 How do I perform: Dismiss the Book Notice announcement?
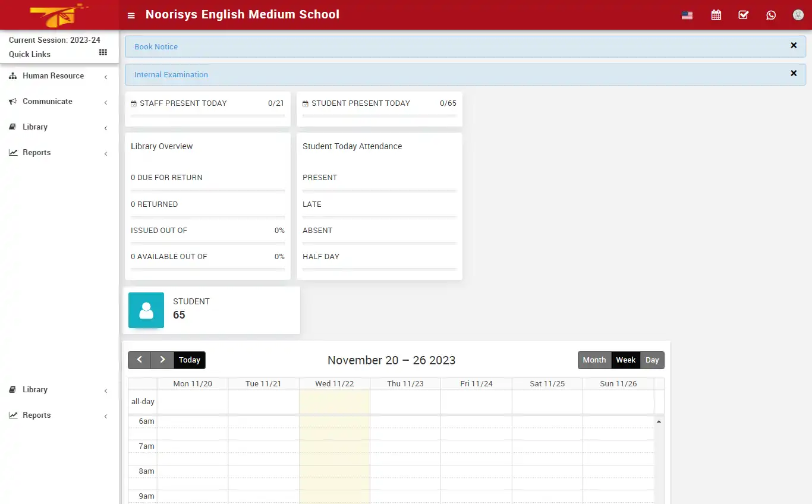(x=794, y=45)
